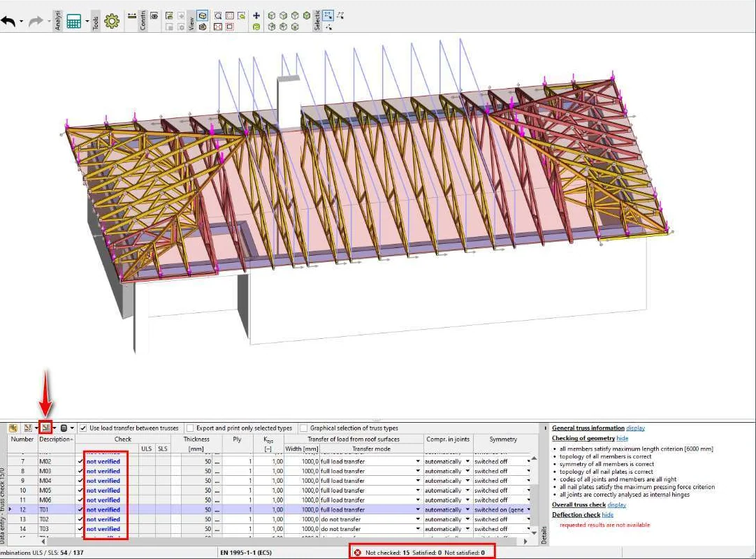Screen dimensions: 756x559
Task: Select the 'not verified' cell for M05
Action: [103, 491]
